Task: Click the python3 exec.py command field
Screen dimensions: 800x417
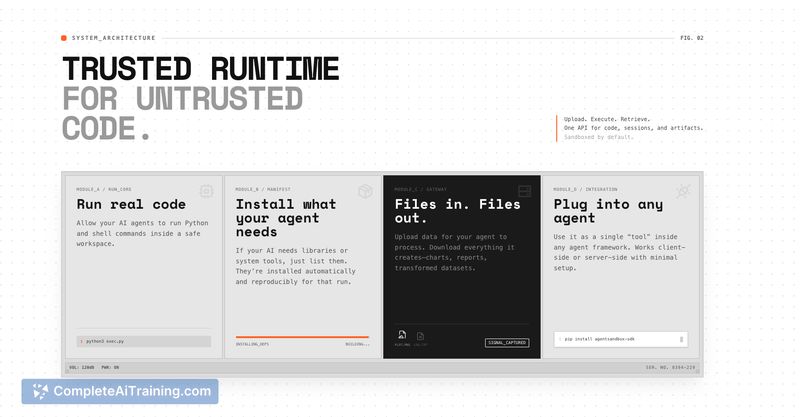Action: pyautogui.click(x=144, y=341)
